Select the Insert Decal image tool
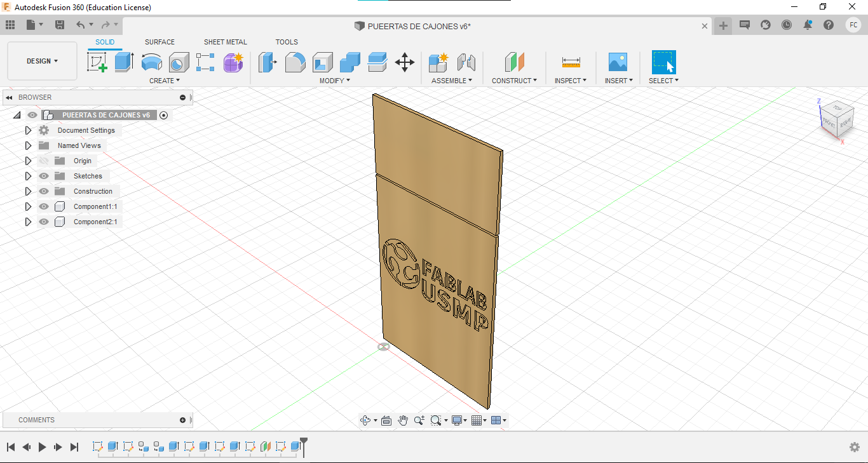Screen dimensions: 868x463 pos(618,62)
